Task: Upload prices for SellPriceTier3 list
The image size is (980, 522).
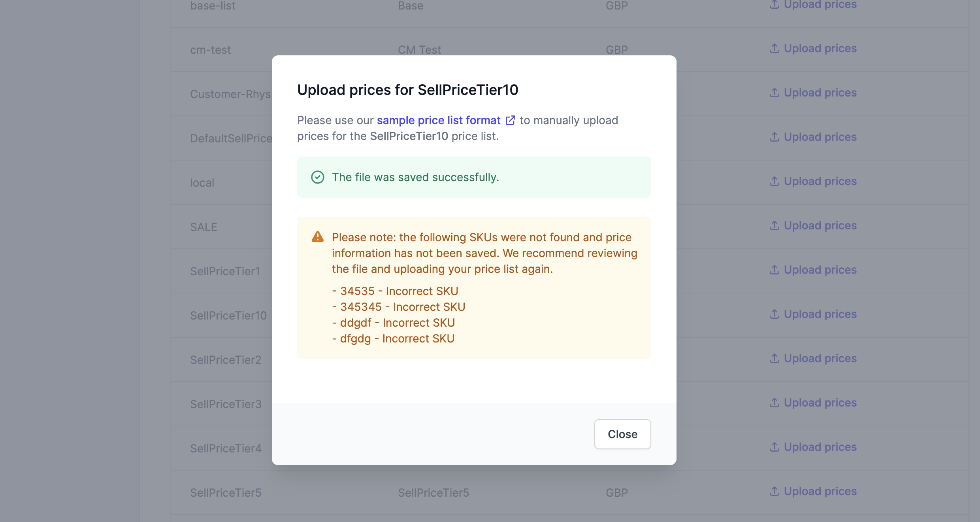Action: click(813, 403)
